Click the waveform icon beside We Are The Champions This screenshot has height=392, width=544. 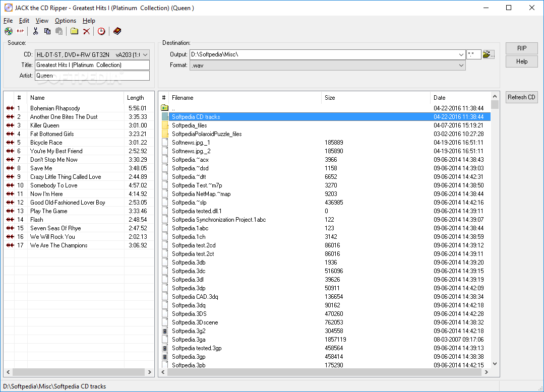click(x=10, y=245)
